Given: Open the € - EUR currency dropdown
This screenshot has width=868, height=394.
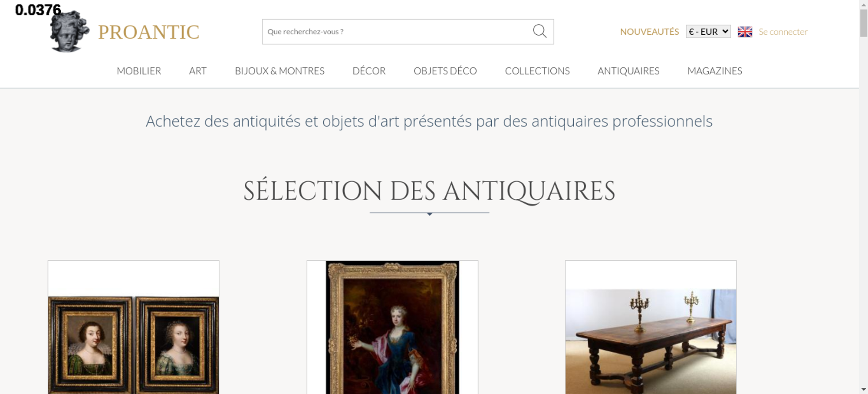Looking at the screenshot, I should [708, 32].
